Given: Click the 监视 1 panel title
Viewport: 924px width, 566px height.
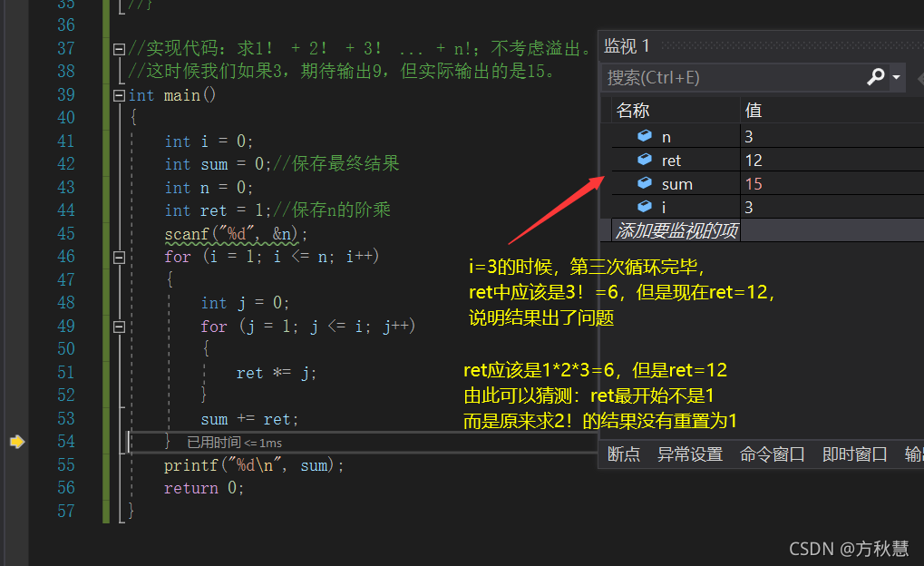Looking at the screenshot, I should pyautogui.click(x=627, y=46).
